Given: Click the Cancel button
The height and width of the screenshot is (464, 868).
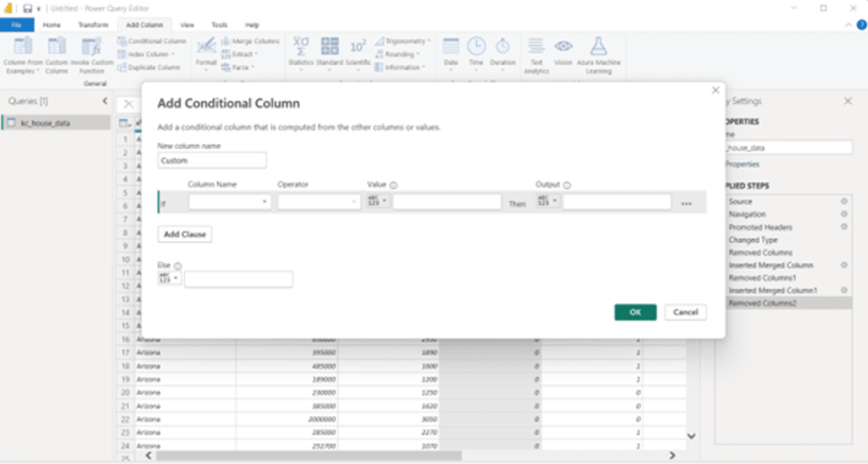Looking at the screenshot, I should [686, 312].
